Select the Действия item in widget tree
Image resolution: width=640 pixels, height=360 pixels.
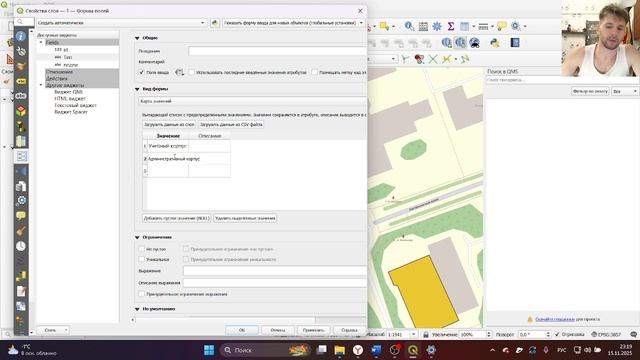(57, 78)
